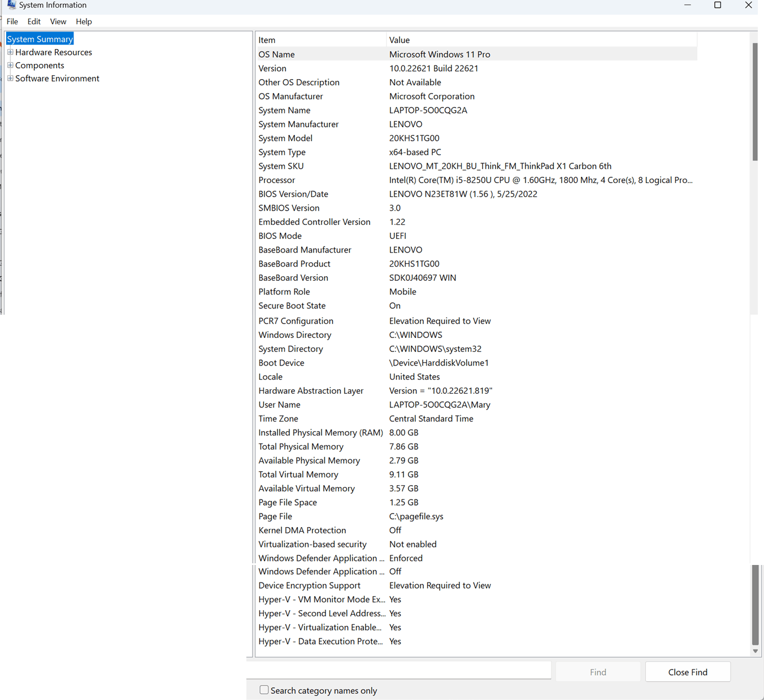Select Software Environment tree label
The height and width of the screenshot is (700, 764).
(x=57, y=79)
